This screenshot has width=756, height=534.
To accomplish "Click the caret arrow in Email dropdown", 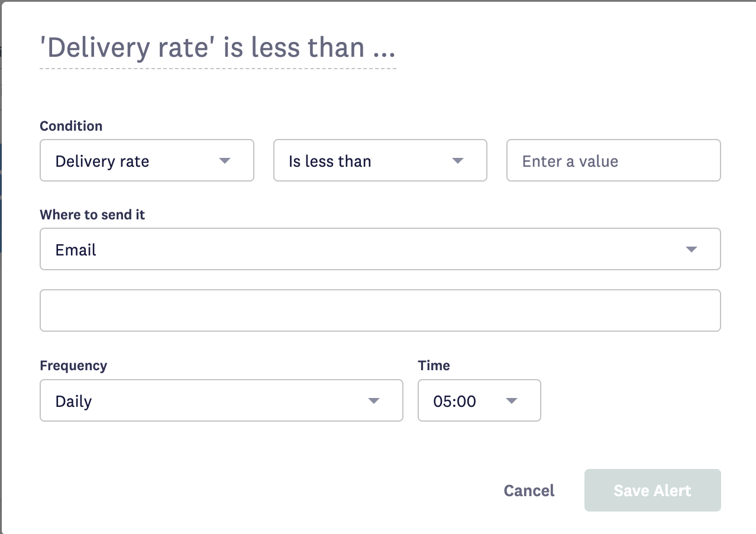I will 691,250.
